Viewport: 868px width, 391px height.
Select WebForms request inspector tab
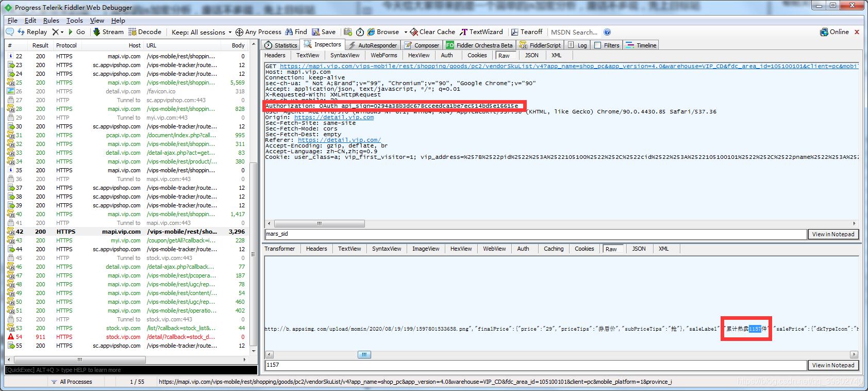384,55
